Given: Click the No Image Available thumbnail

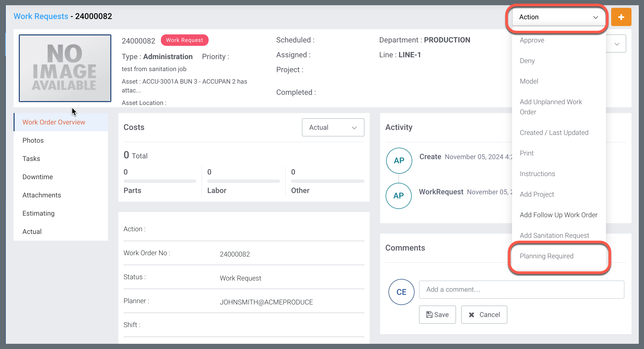Looking at the screenshot, I should click(65, 68).
